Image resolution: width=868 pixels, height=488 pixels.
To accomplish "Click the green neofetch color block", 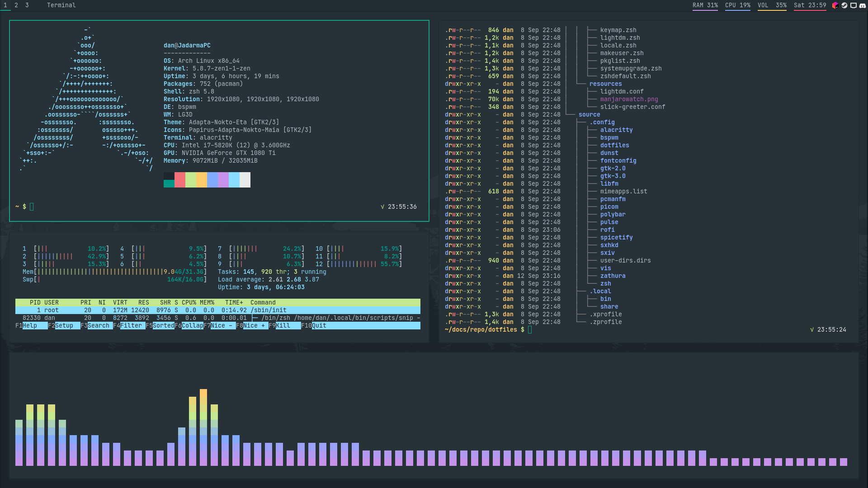I will pos(191,180).
